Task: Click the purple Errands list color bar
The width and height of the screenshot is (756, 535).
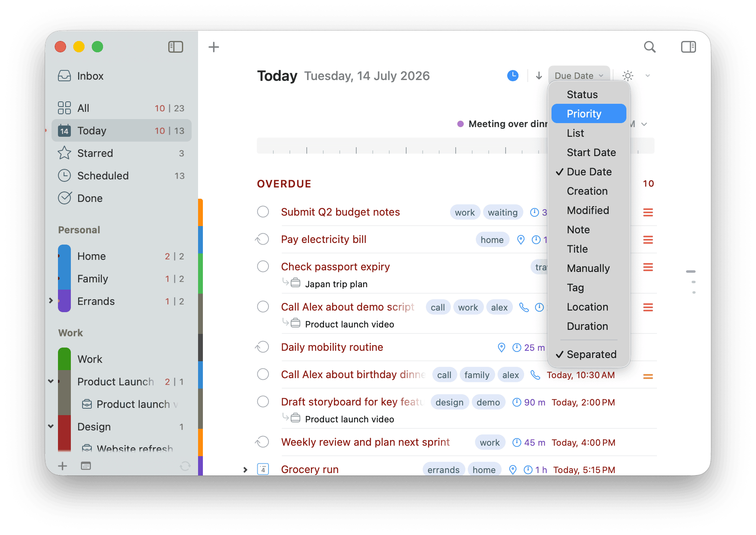Action: pyautogui.click(x=64, y=301)
